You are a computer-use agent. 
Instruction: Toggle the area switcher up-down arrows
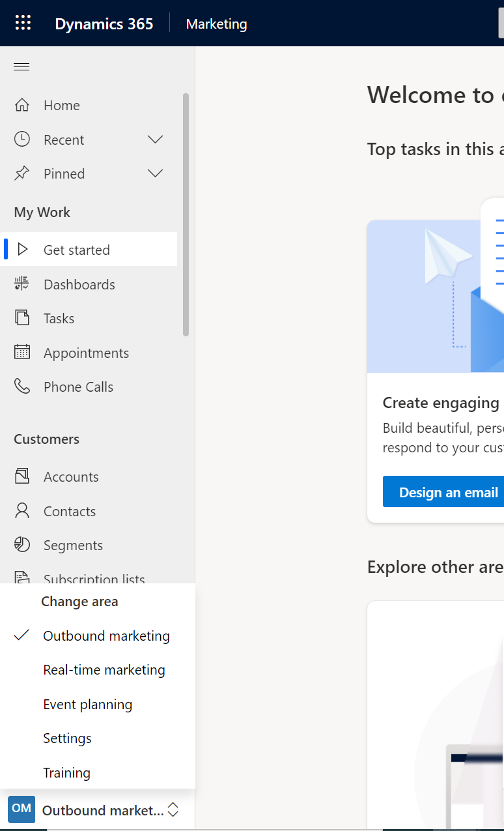[173, 810]
